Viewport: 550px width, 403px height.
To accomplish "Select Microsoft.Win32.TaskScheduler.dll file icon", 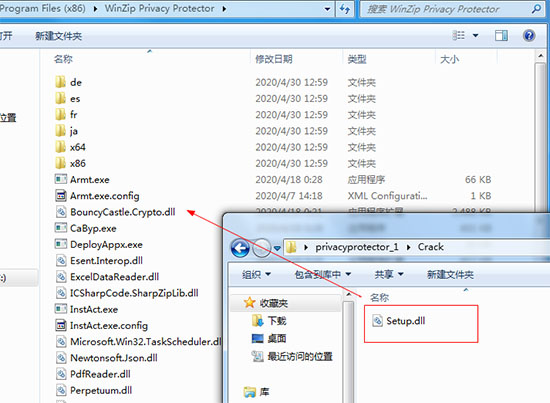I will pyautogui.click(x=61, y=342).
